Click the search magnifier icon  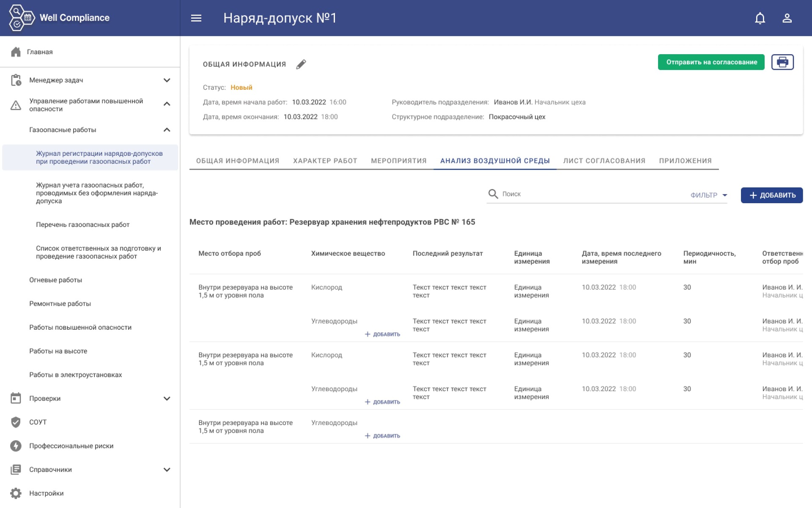493,194
